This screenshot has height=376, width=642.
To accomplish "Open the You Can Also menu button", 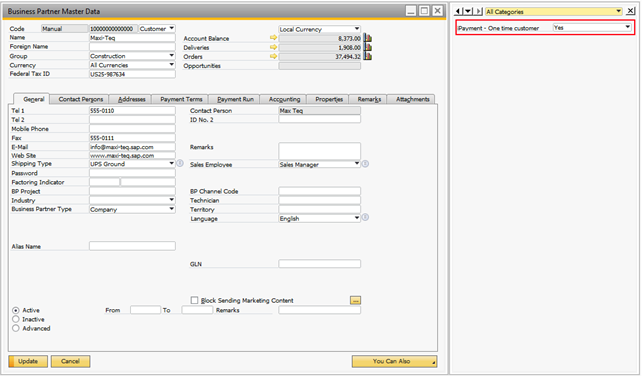I will (394, 361).
